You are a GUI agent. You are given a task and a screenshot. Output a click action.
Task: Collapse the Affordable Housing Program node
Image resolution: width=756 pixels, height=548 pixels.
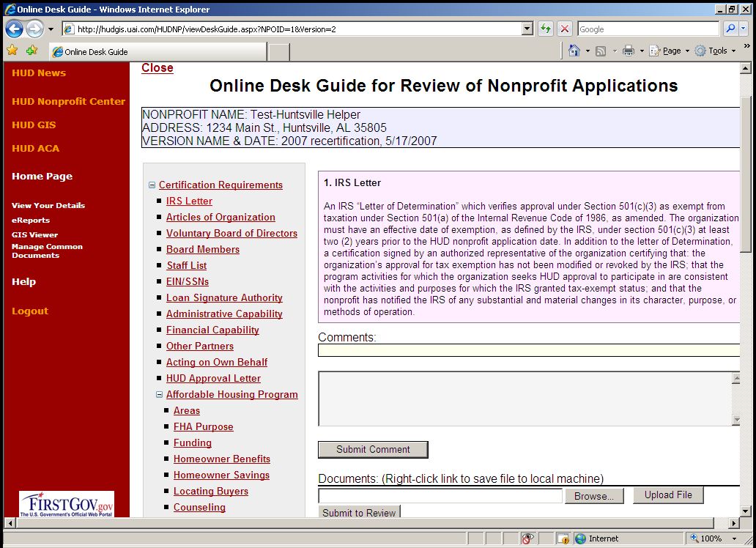coord(159,395)
